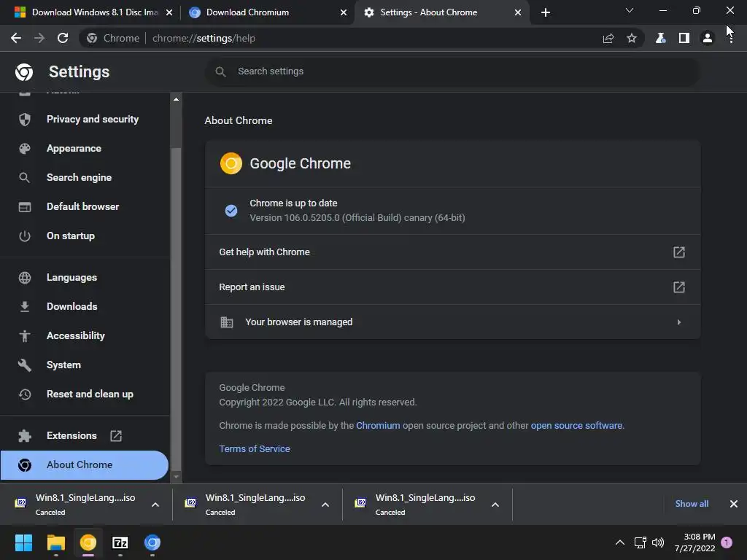Expand second canceled ISO download options
This screenshot has height=560, width=747.
325,505
